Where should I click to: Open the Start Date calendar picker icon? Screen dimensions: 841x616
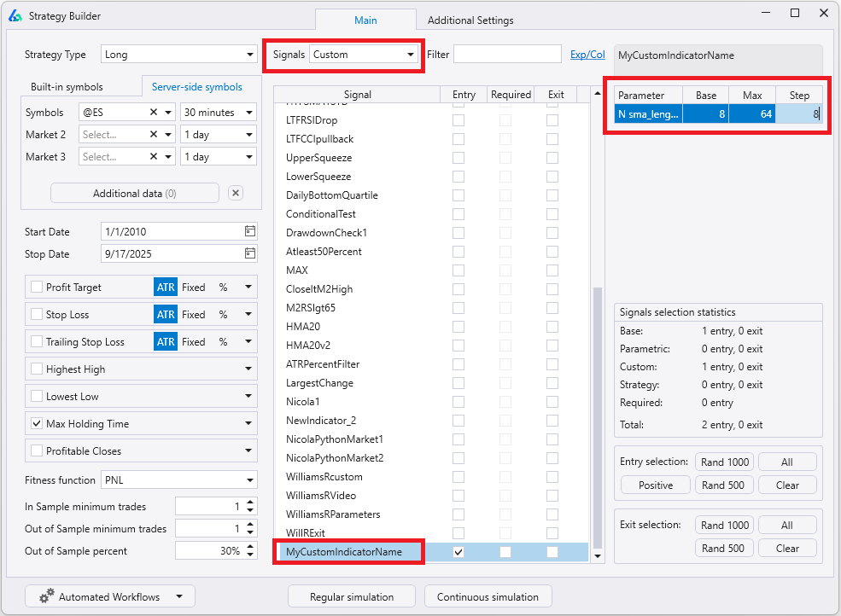pos(249,231)
